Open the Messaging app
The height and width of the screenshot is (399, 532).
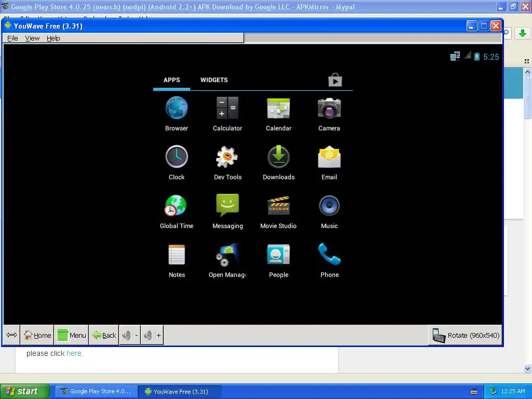coord(228,212)
